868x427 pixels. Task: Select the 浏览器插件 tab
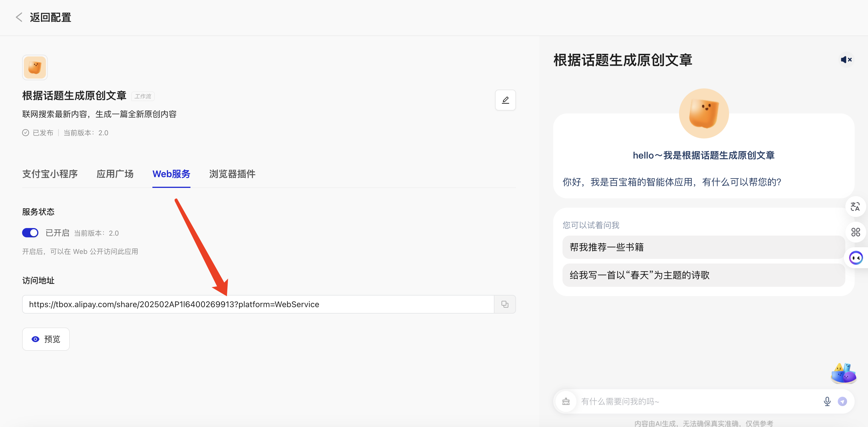[232, 174]
